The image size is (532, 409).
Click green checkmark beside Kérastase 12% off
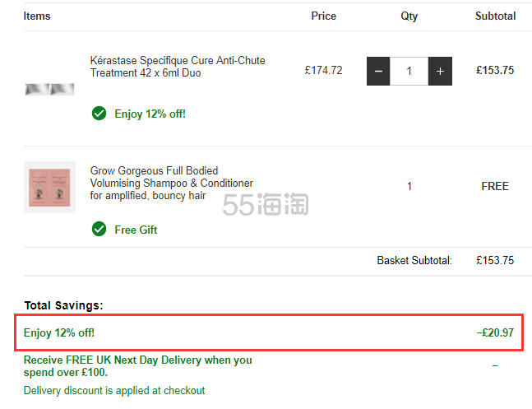click(99, 114)
